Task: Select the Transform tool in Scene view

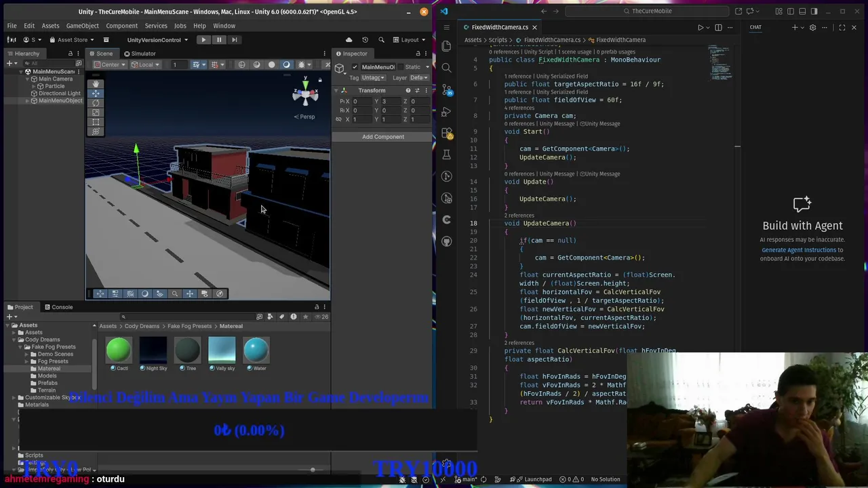Action: click(96, 131)
